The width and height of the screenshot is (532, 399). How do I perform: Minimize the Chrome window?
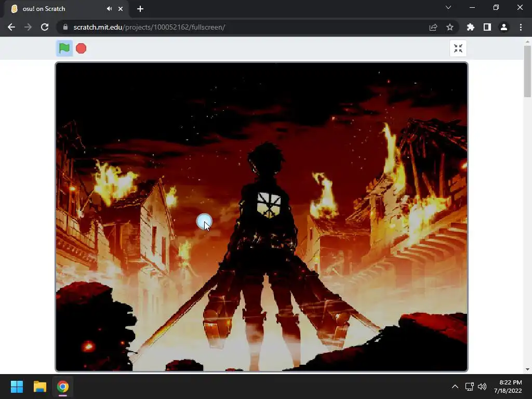[x=472, y=7]
